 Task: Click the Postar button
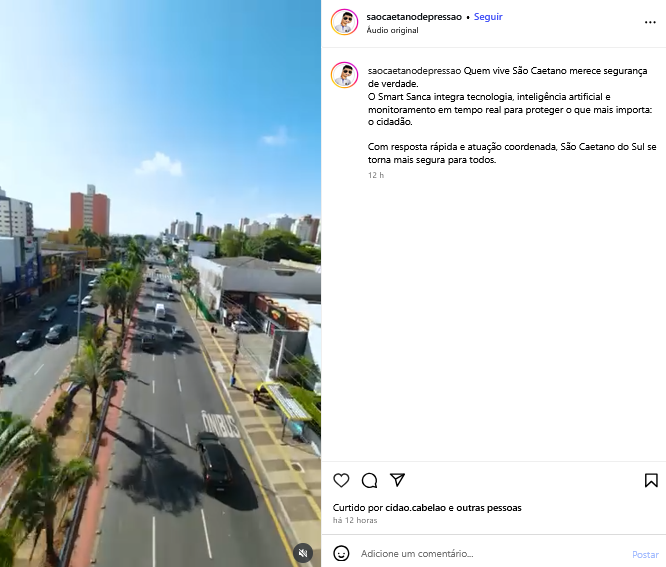tap(645, 554)
